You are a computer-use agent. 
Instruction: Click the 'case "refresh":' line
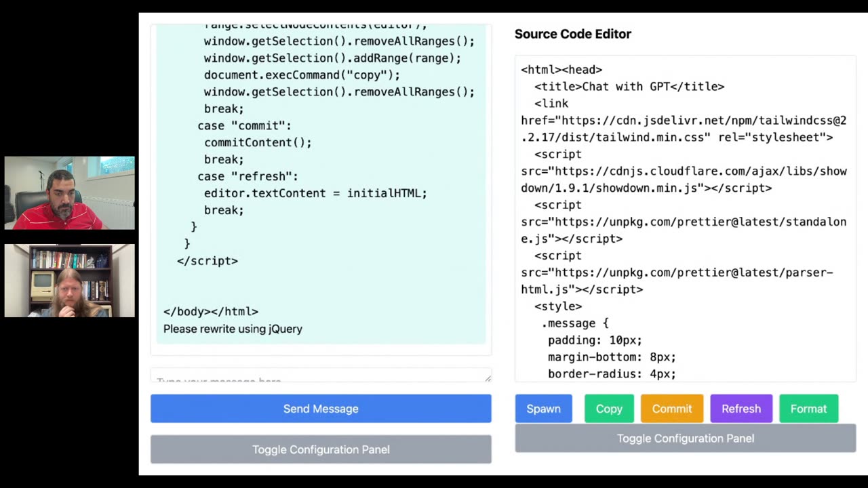pyautogui.click(x=248, y=176)
